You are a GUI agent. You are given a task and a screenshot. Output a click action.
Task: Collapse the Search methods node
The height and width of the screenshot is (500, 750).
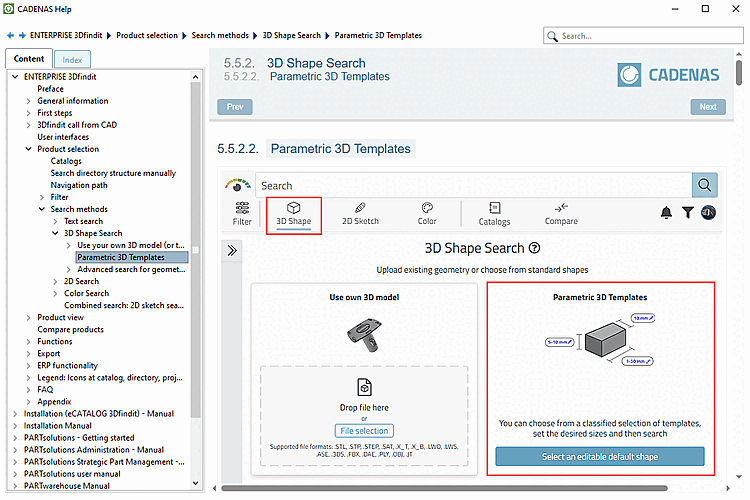tap(42, 209)
